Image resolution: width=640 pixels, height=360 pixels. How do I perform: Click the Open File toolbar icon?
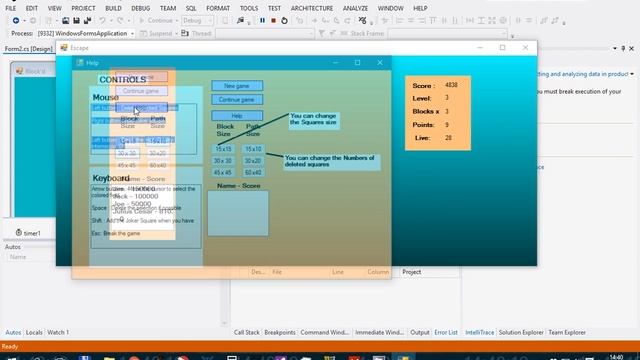(x=65, y=20)
